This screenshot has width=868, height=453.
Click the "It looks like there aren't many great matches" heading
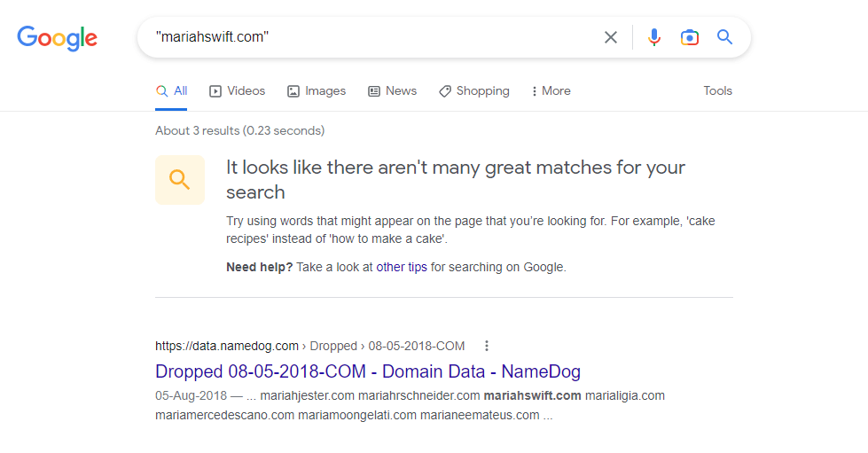pos(456,179)
